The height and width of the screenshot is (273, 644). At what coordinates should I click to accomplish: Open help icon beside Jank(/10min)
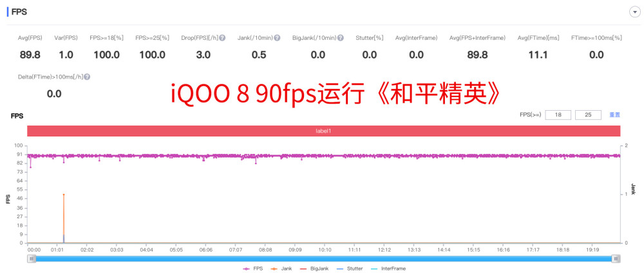pyautogui.click(x=277, y=38)
